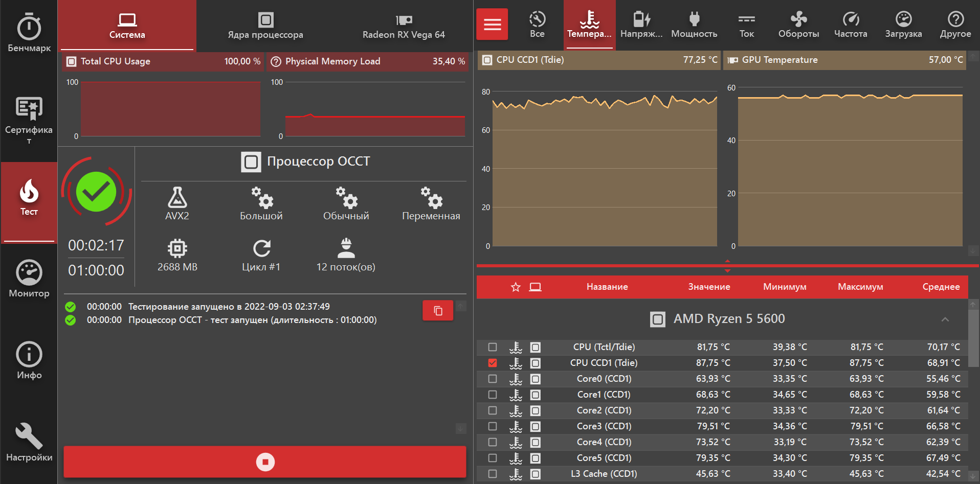Image resolution: width=980 pixels, height=484 pixels.
Task: Click the star favorites column header
Action: 516,287
